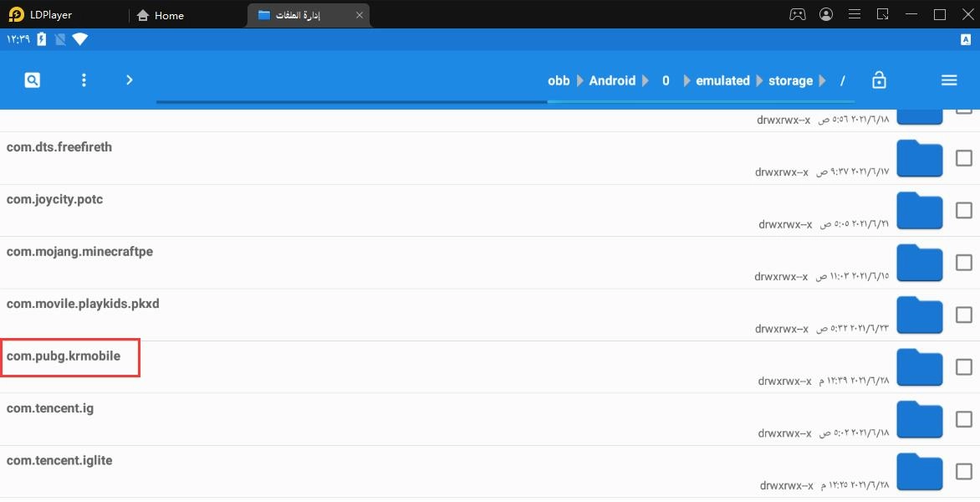The image size is (980, 502).
Task: Tap the lock icon in the path bar
Action: click(879, 80)
